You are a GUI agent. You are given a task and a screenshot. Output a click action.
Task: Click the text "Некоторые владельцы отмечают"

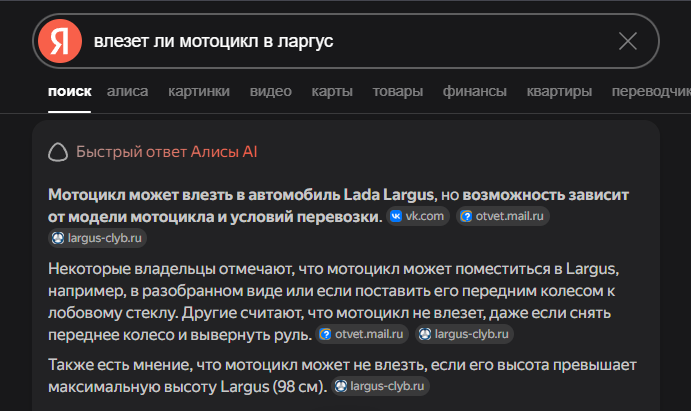pos(171,269)
